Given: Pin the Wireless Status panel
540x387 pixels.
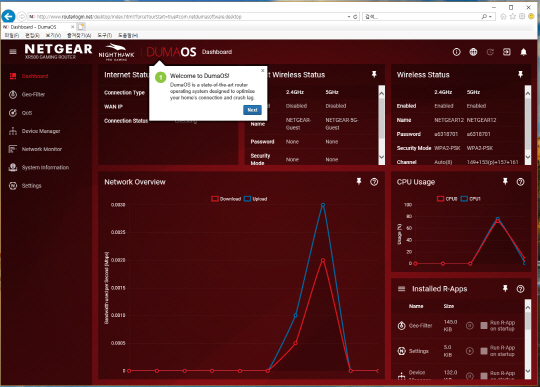Looking at the screenshot, I should 520,74.
